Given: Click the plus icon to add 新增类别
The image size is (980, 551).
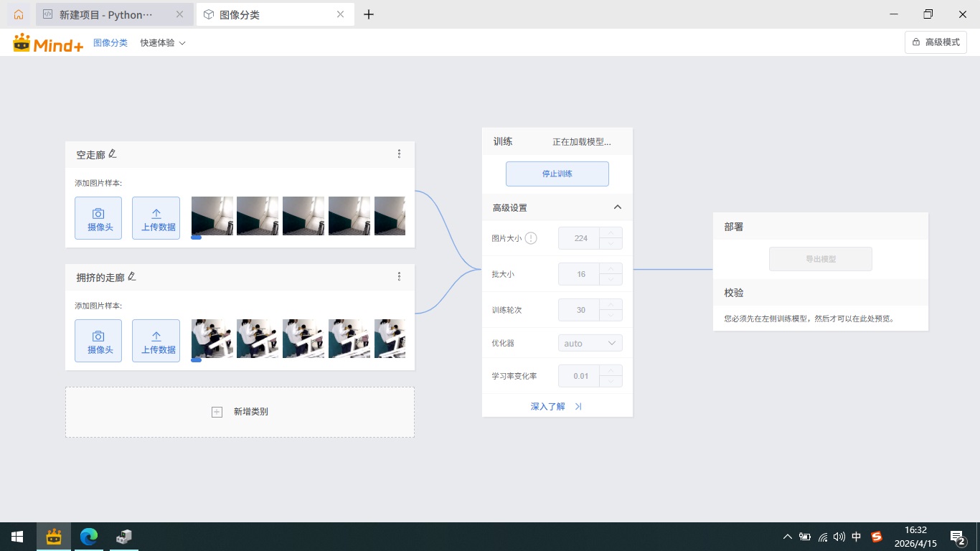Looking at the screenshot, I should pos(217,412).
